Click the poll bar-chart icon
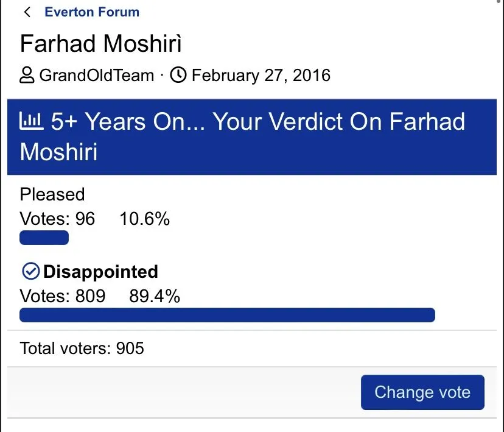This screenshot has width=504, height=432. (x=32, y=122)
